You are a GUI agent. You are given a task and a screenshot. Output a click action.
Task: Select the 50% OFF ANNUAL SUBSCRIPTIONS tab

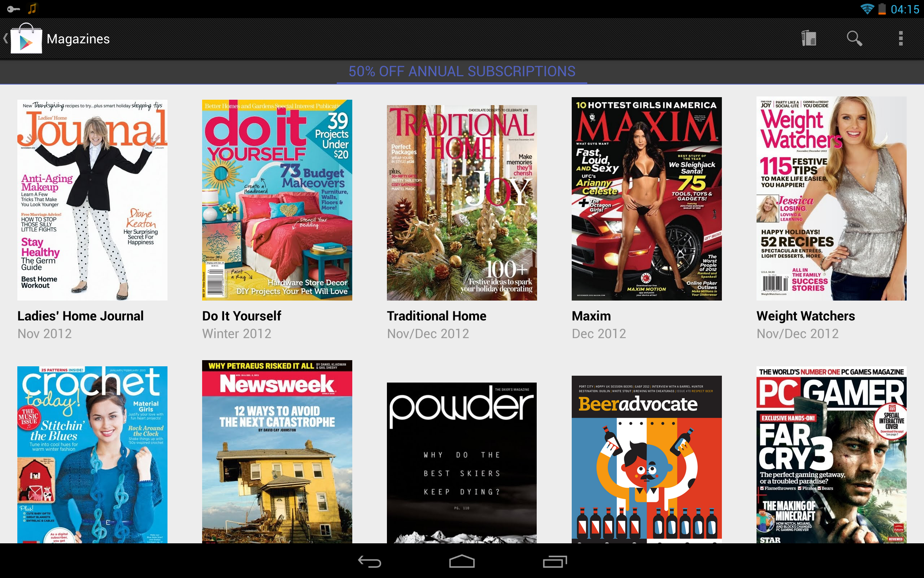462,72
